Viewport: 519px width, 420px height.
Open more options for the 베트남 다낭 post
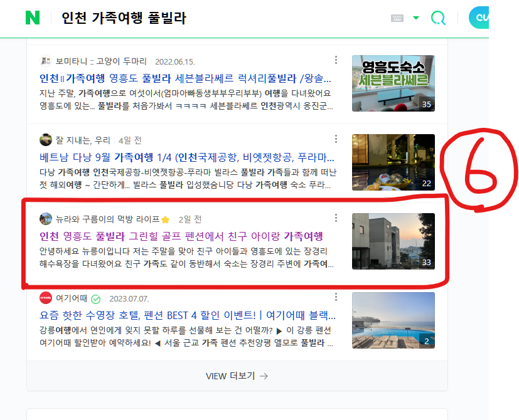pyautogui.click(x=336, y=139)
